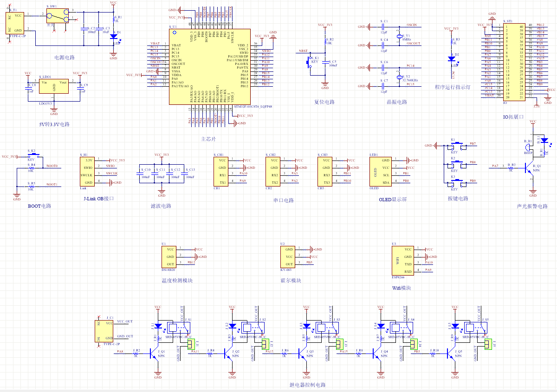Click the "滤波电路" label
The image size is (557, 392).
point(161,206)
